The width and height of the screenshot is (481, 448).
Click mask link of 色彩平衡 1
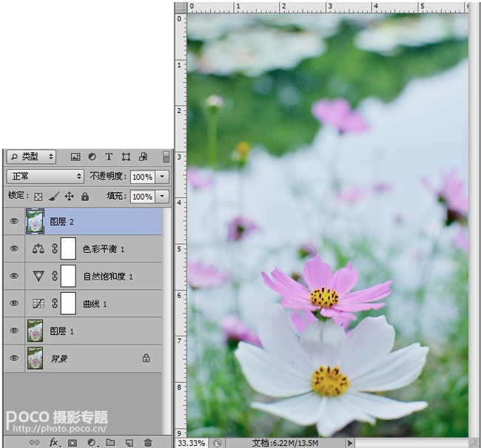55,248
